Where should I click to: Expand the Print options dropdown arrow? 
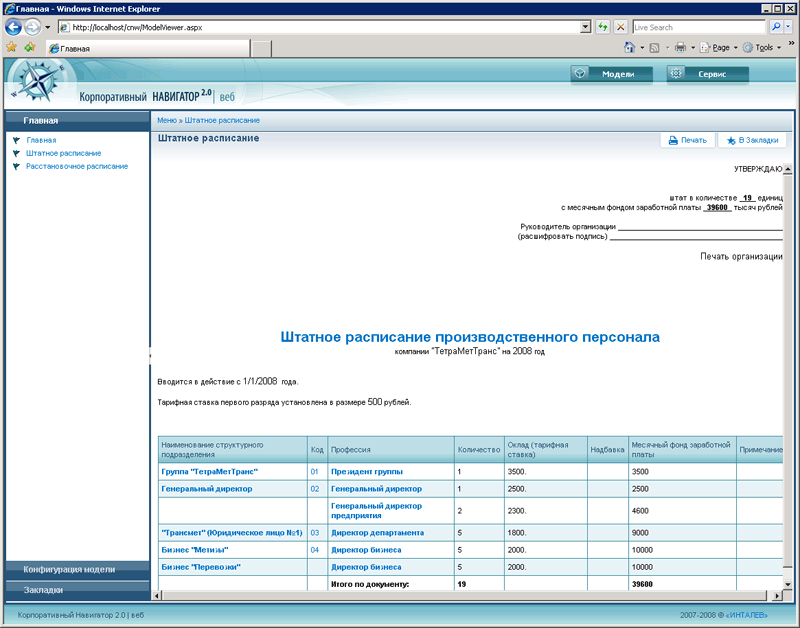coord(693,48)
